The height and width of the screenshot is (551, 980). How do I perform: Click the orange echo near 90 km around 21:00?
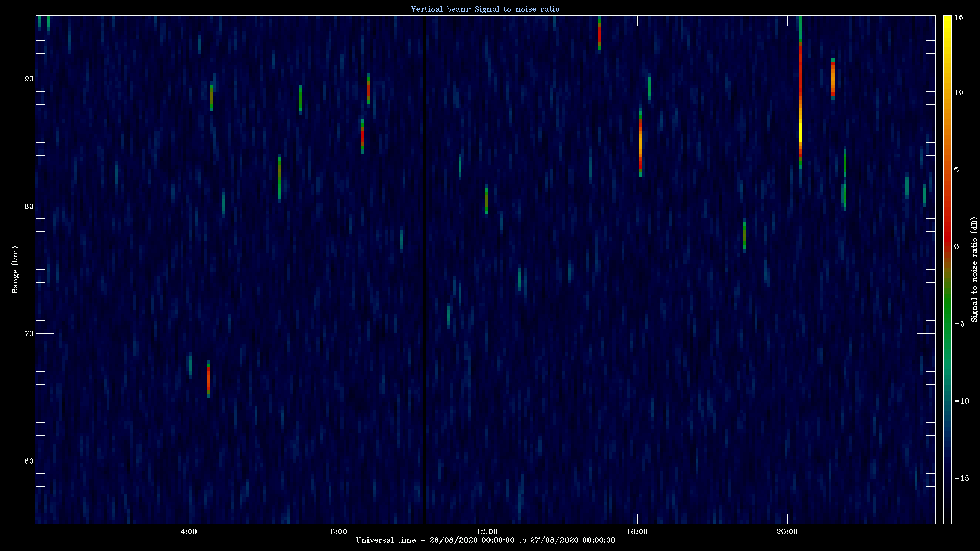[833, 79]
